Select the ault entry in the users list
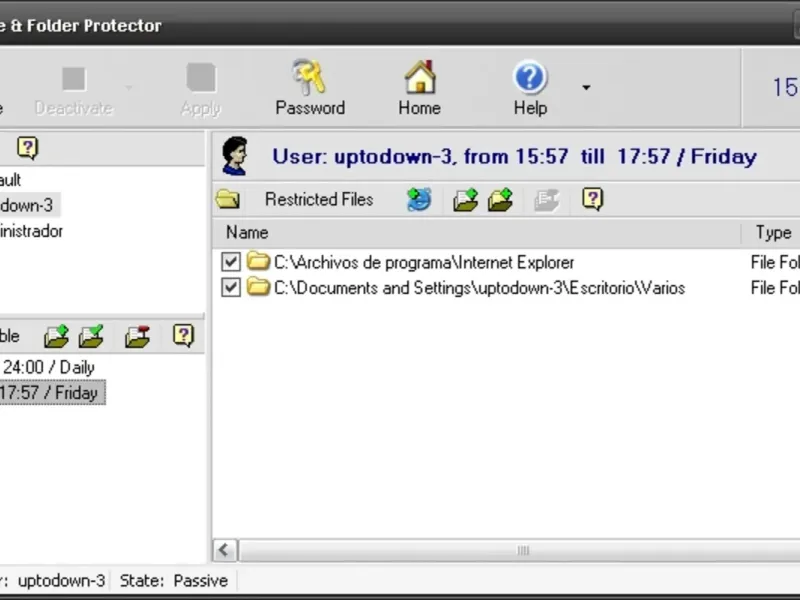This screenshot has width=800, height=600. (x=11, y=180)
